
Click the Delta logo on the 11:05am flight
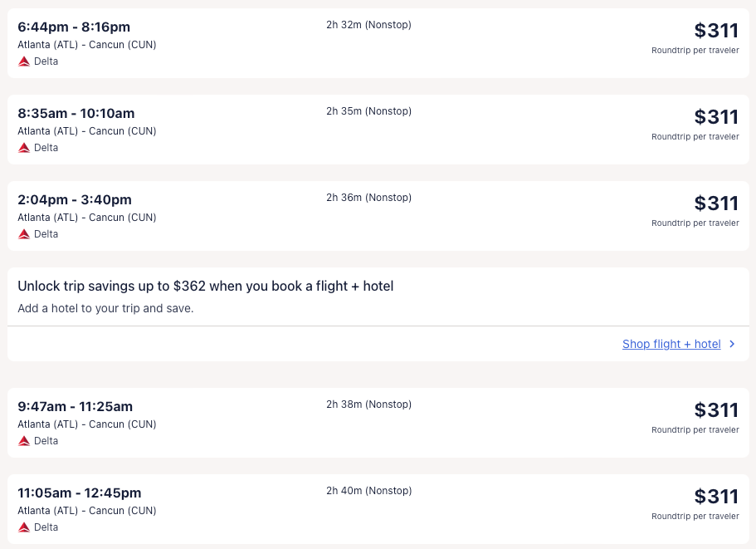24,527
